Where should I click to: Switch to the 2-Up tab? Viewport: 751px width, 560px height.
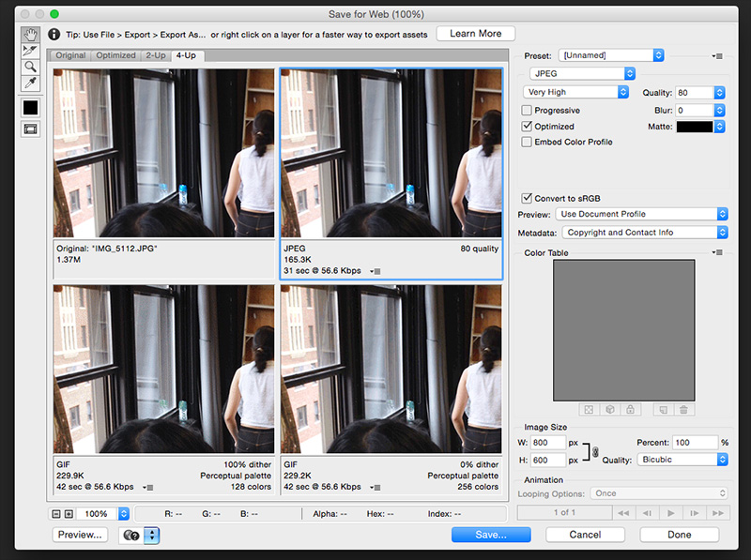[x=155, y=55]
